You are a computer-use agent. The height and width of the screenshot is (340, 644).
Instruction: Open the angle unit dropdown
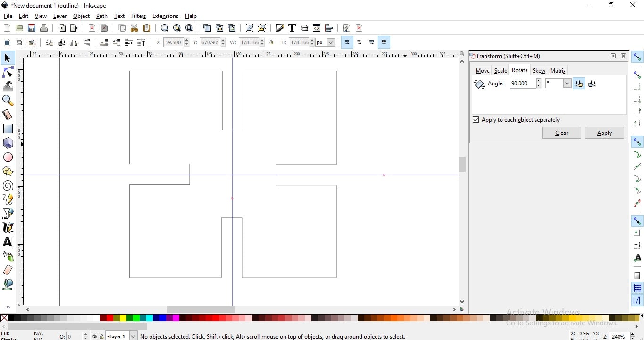(x=558, y=83)
